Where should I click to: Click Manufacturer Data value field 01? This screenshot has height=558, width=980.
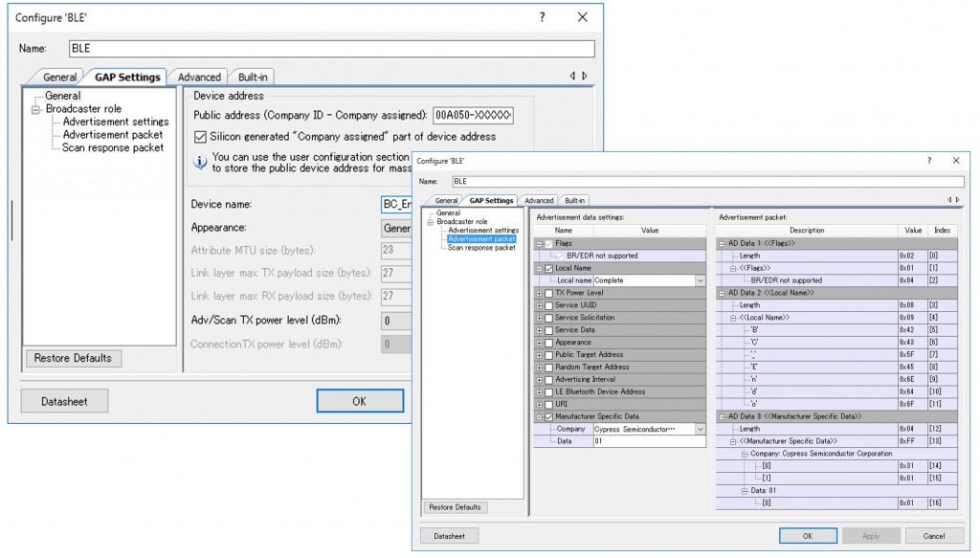649,441
